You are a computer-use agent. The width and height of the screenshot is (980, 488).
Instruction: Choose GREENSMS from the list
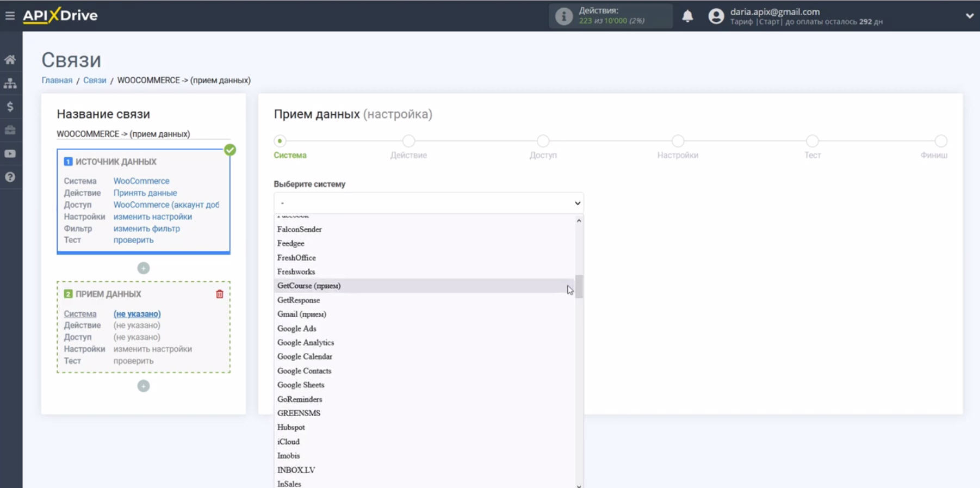coord(424,413)
